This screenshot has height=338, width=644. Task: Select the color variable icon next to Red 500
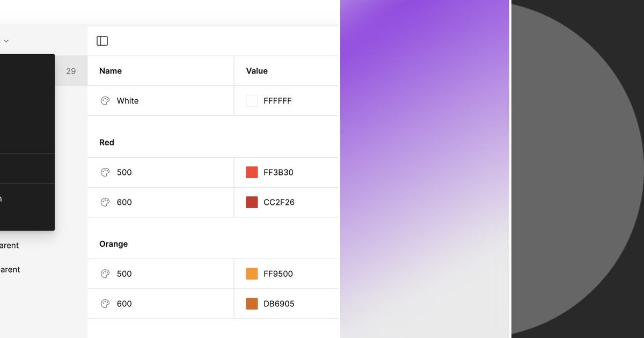[105, 172]
